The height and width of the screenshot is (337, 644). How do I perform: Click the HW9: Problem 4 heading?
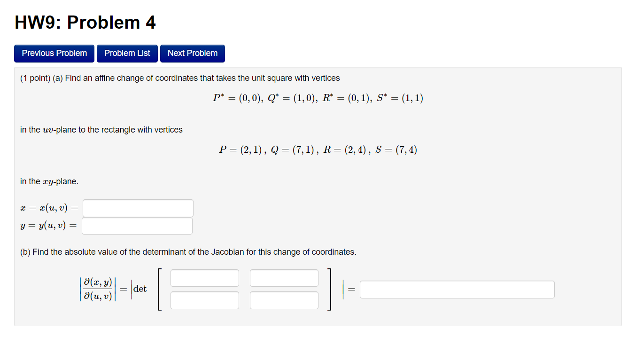point(85,22)
